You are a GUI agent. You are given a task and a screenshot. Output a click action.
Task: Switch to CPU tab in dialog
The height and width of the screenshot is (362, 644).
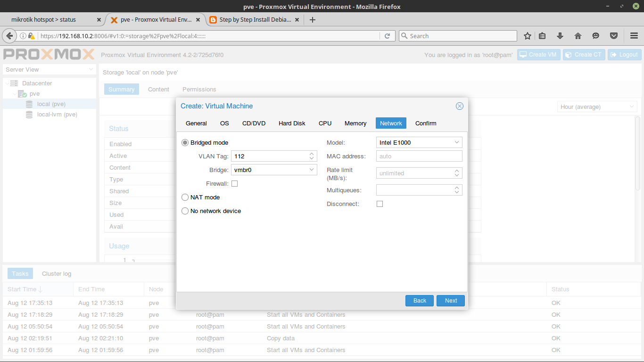click(325, 123)
